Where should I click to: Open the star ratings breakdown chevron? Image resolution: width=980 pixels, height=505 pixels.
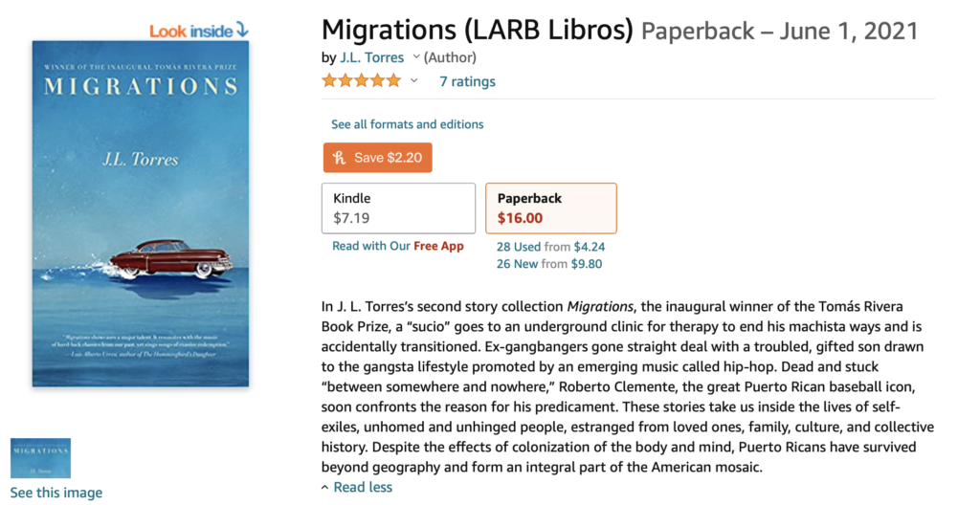(414, 80)
